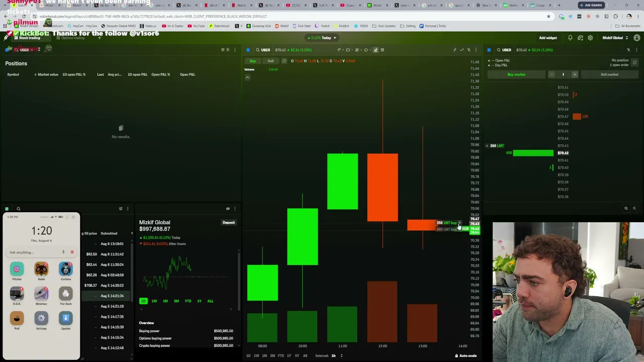Open the orders widget three-dot menu
The width and height of the screenshot is (644, 362).
click(128, 209)
